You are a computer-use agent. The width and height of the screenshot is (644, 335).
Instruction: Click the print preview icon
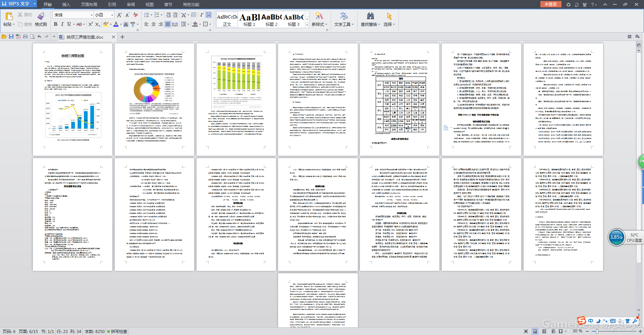click(32, 37)
